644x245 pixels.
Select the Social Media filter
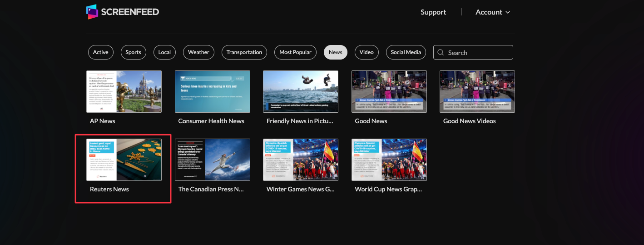click(406, 52)
